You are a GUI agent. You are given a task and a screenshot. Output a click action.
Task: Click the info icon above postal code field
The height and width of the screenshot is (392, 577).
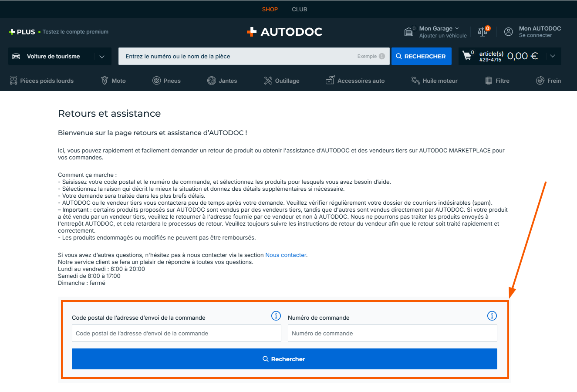pyautogui.click(x=276, y=316)
